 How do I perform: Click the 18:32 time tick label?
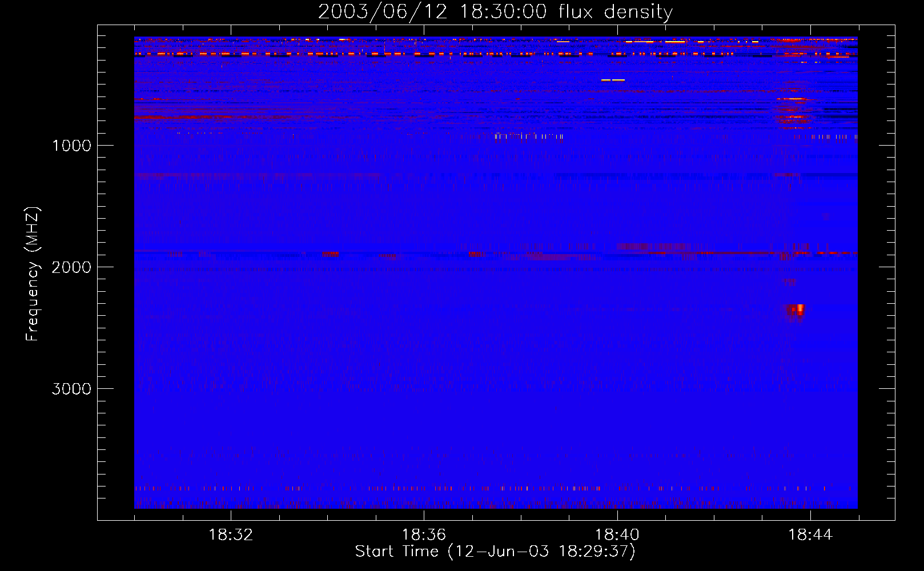click(231, 535)
